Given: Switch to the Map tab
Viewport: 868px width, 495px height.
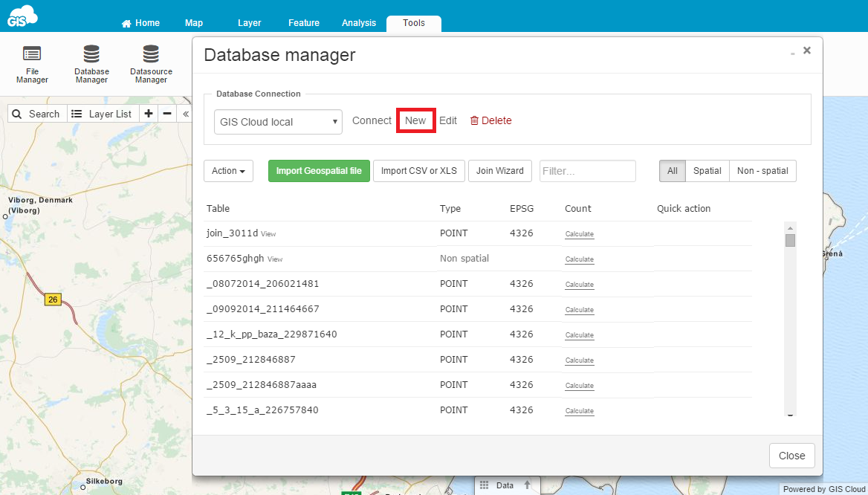Looking at the screenshot, I should 194,23.
